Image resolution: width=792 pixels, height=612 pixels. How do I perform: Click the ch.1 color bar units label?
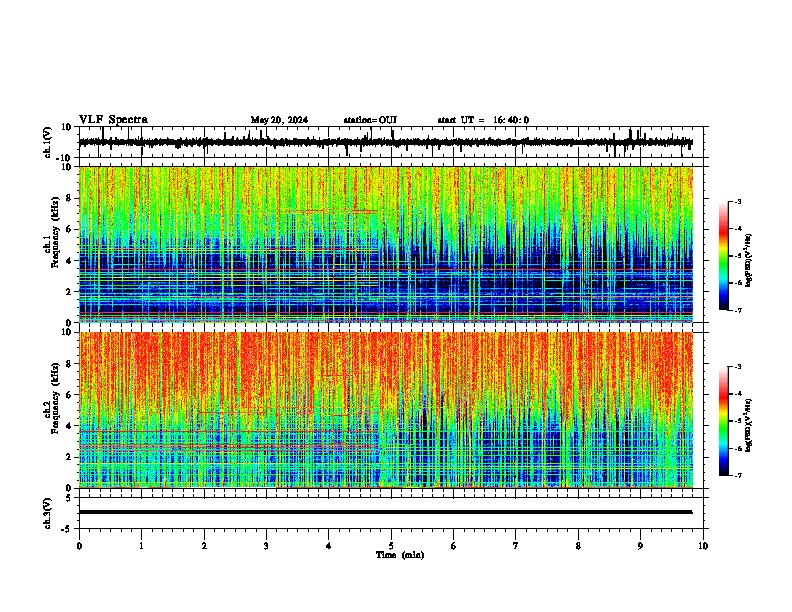coord(748,260)
